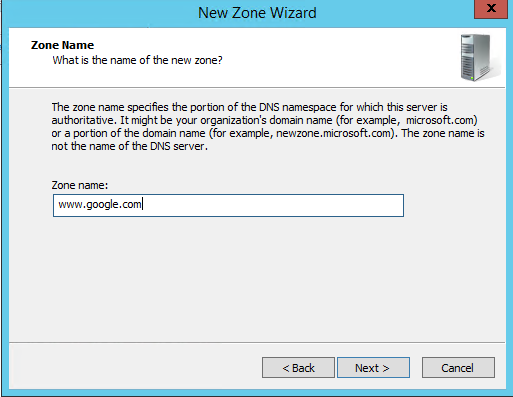
Task: Click the 'What is the name of the new zone?' subtitle
Action: click(x=137, y=60)
